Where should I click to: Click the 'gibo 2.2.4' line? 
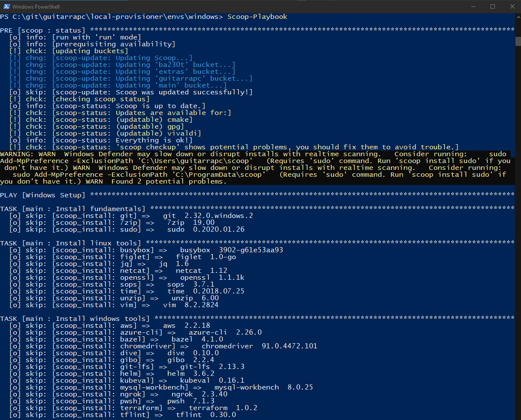[x=112, y=360]
